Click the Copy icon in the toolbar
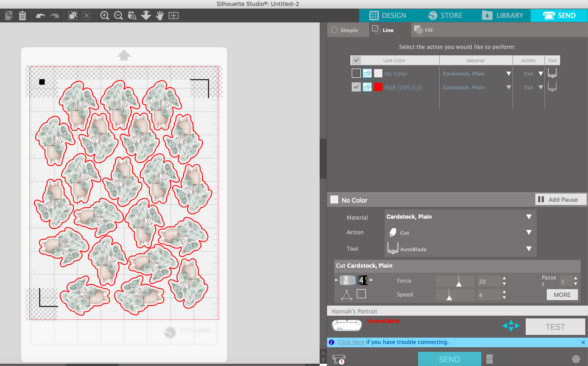This screenshot has width=588, height=366. click(9, 16)
